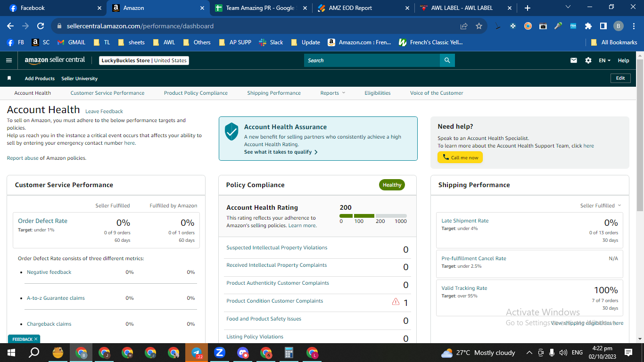The image size is (644, 362).
Task: Open the Seller University link
Action: (79, 78)
